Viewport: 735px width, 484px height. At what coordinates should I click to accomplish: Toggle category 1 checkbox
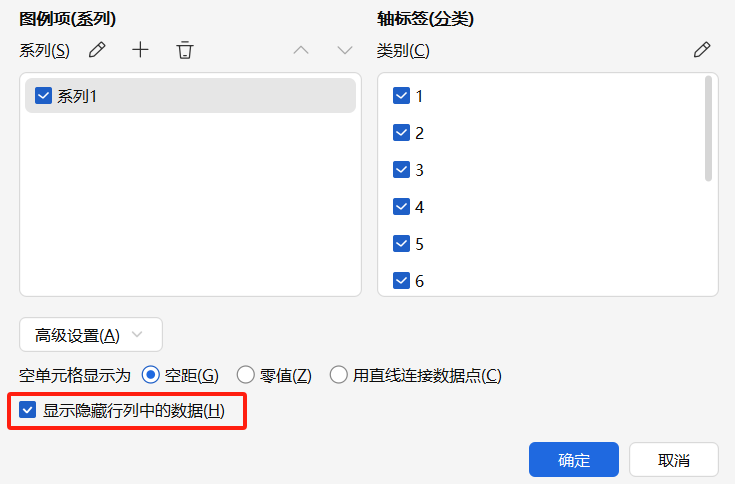coord(402,96)
